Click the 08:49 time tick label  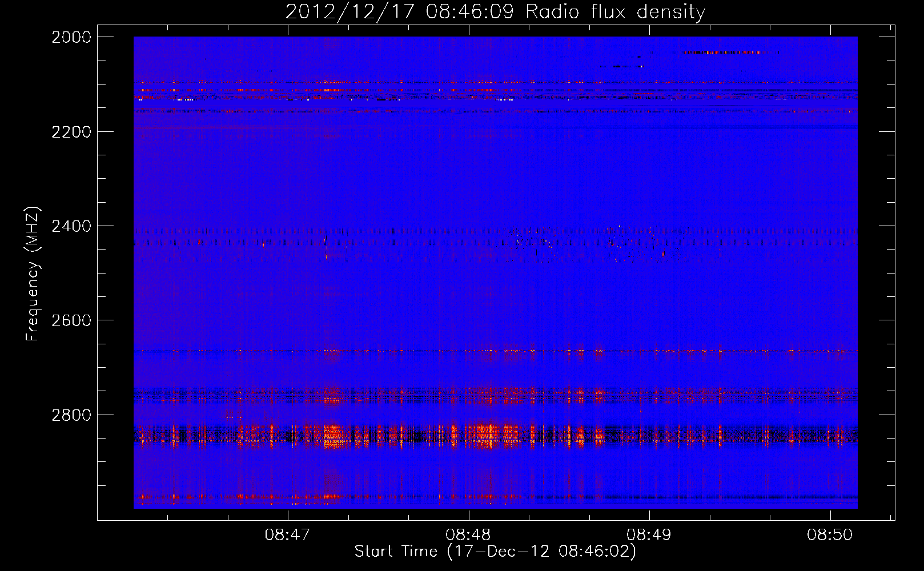tap(649, 535)
